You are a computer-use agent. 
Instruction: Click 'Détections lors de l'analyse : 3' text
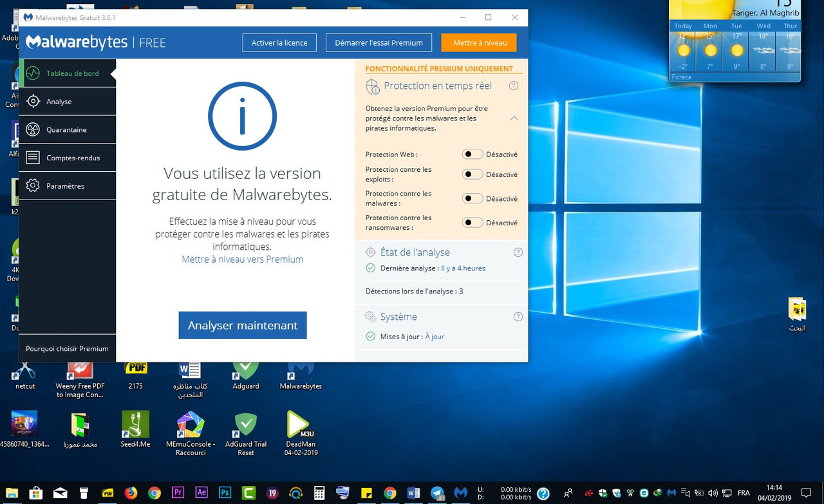pyautogui.click(x=414, y=292)
